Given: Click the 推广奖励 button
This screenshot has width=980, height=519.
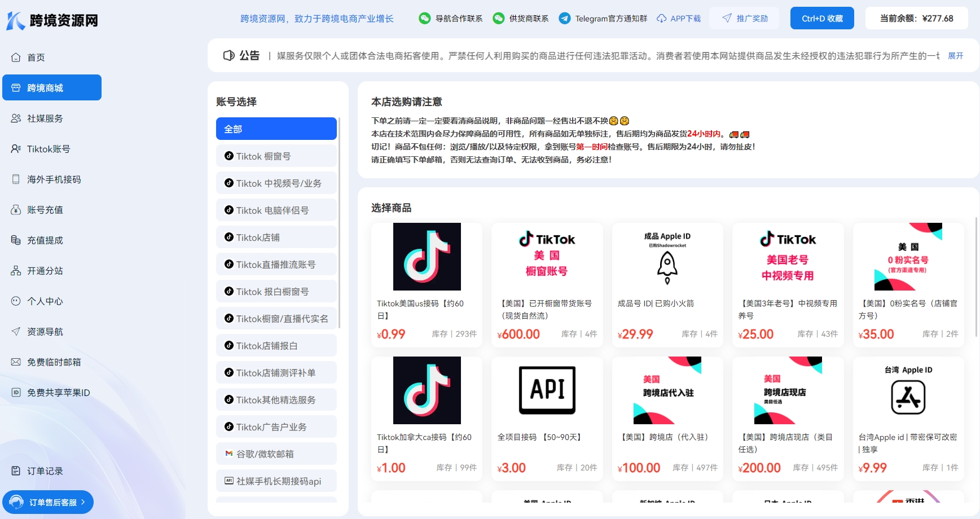Looking at the screenshot, I should 744,18.
